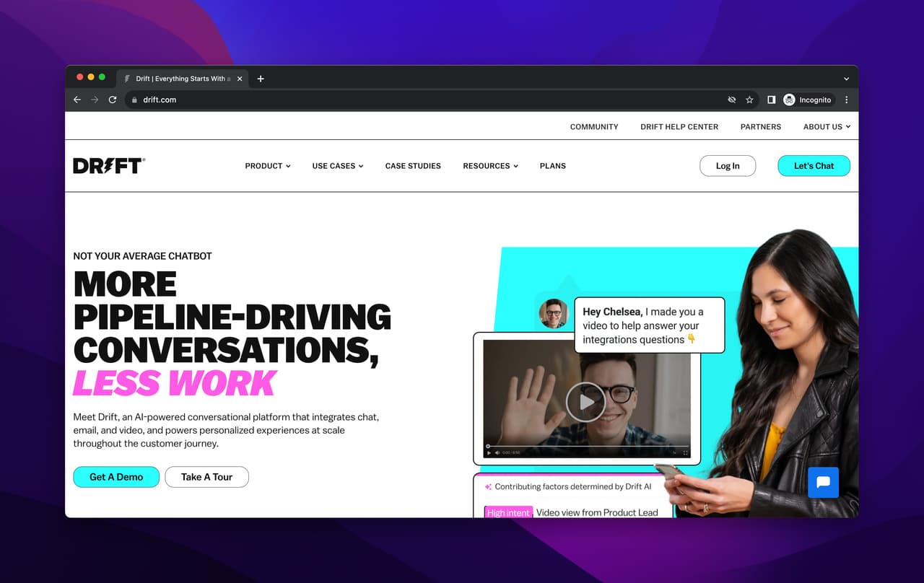The height and width of the screenshot is (583, 924).
Task: Expand the USE CASES dropdown
Action: [338, 166]
